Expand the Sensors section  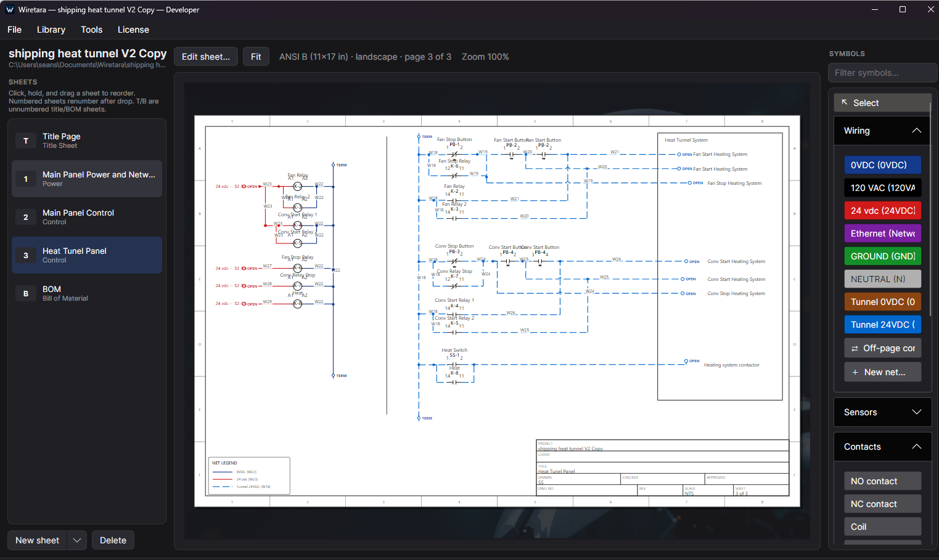pyautogui.click(x=882, y=412)
